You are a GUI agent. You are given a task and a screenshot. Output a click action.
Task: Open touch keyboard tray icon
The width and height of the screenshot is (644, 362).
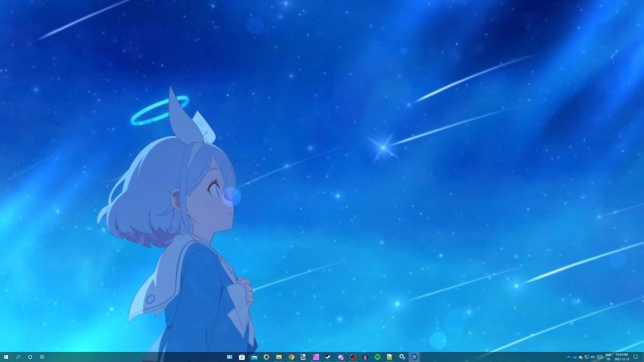click(x=600, y=357)
